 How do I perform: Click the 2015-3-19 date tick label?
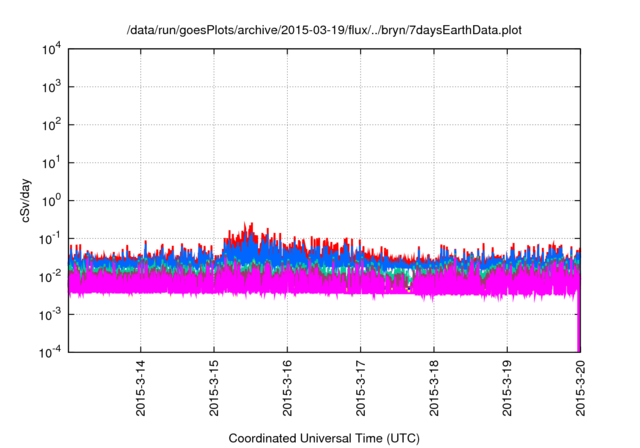click(507, 388)
